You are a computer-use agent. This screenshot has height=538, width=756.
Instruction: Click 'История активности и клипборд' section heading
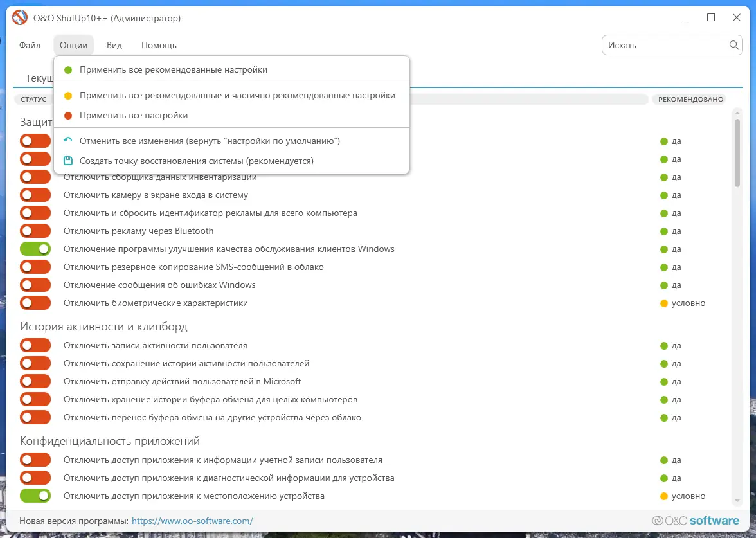(104, 327)
